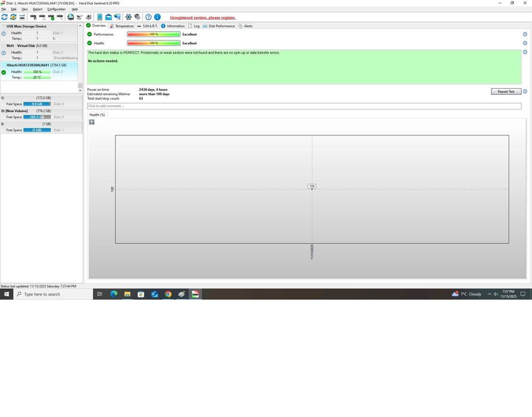Click the blue Refresh toolbar icon

click(x=4, y=17)
